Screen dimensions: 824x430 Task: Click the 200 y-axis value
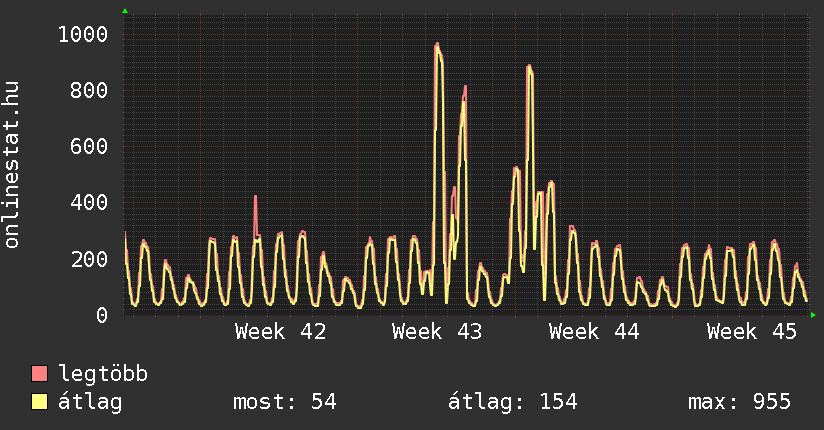pos(88,259)
